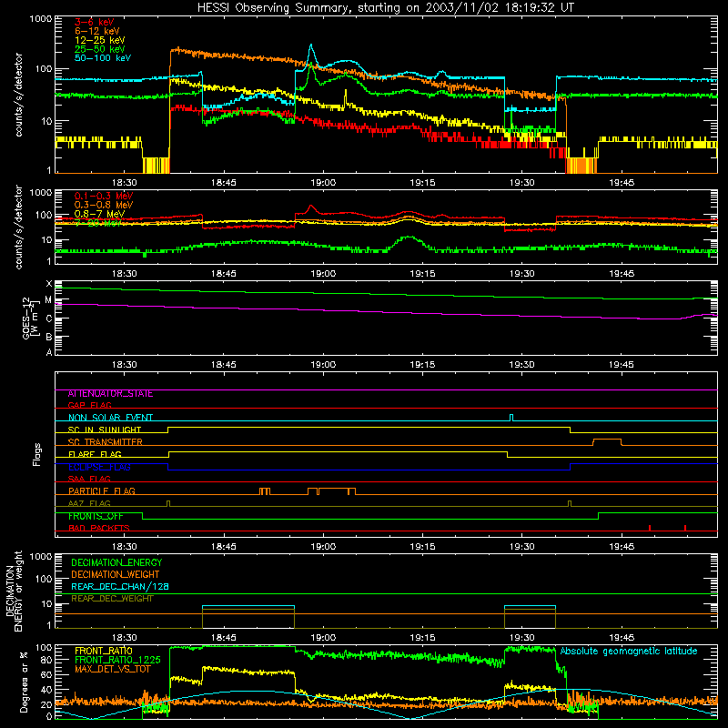This screenshot has height=728, width=728.
Task: Select the SC_TRANSMITTER flag label
Action: click(106, 442)
